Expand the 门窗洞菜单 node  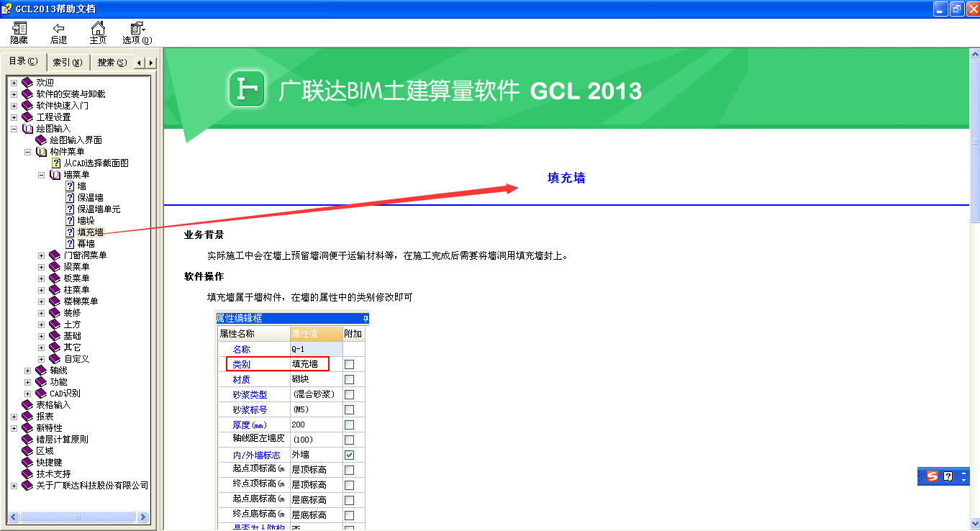[x=41, y=255]
